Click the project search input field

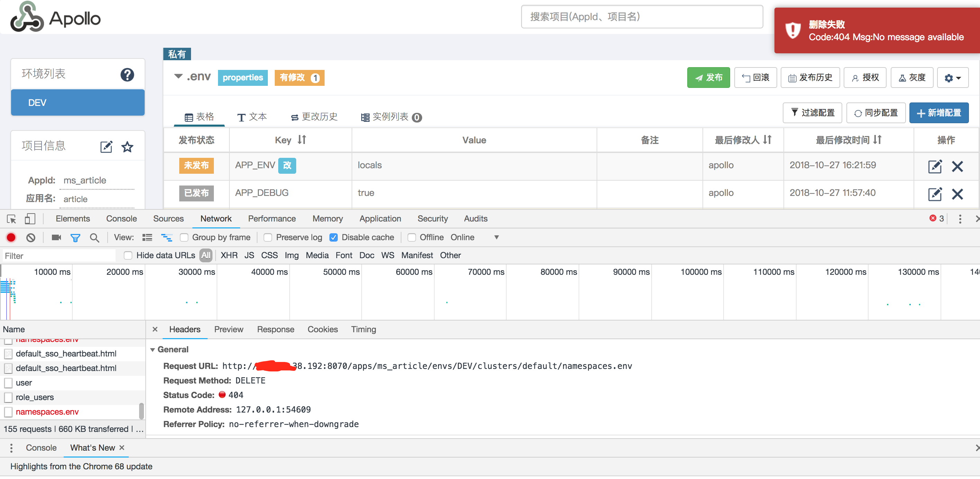[642, 16]
